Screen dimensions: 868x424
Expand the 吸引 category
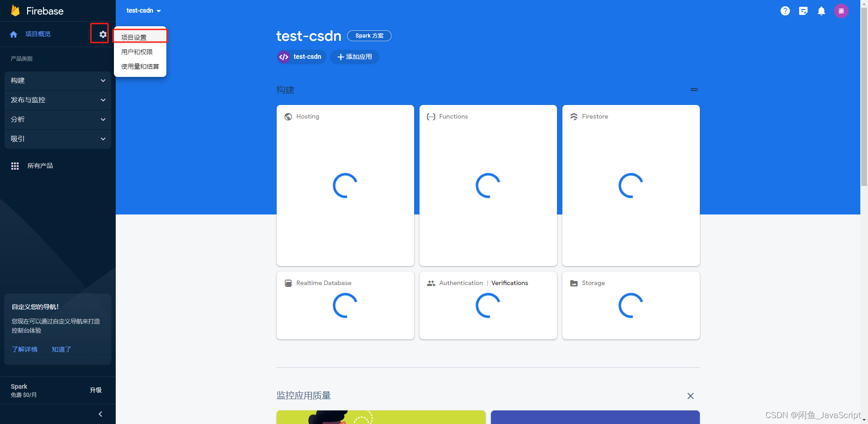pos(58,139)
